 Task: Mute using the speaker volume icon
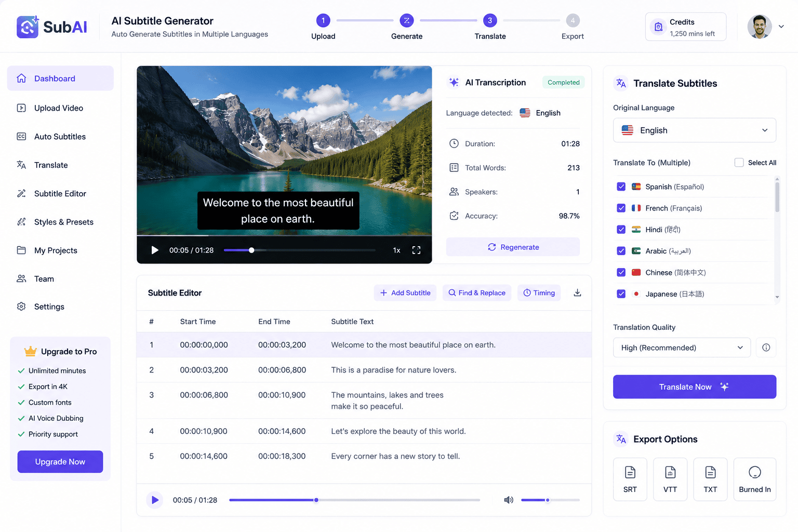(x=509, y=500)
